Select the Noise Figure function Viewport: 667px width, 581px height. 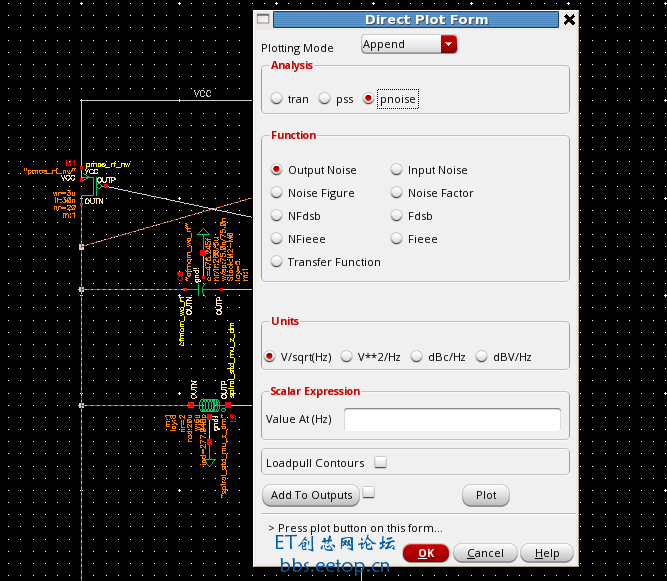(276, 193)
